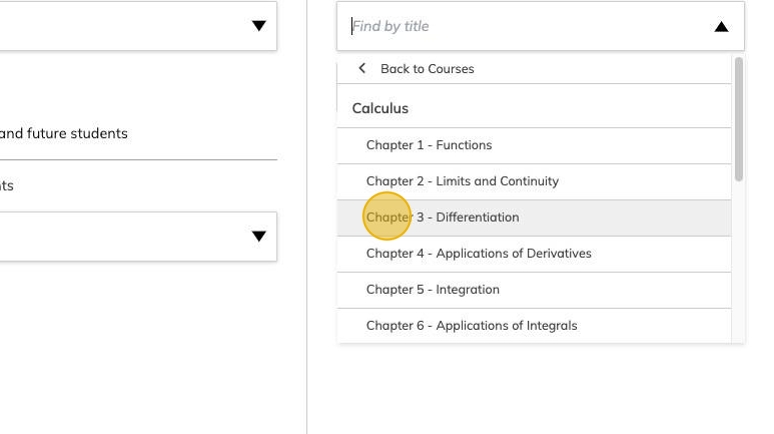
Task: Go back via the Back to Courses link
Action: [x=427, y=69]
